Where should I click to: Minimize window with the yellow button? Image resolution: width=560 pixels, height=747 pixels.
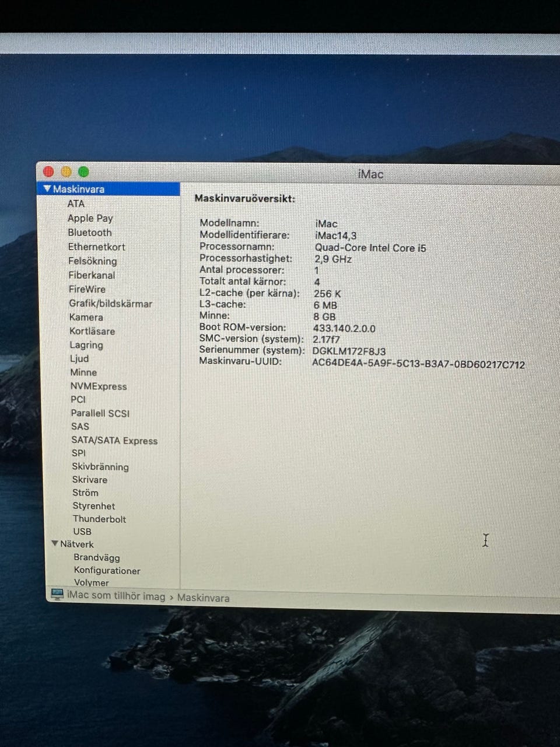coord(66,172)
